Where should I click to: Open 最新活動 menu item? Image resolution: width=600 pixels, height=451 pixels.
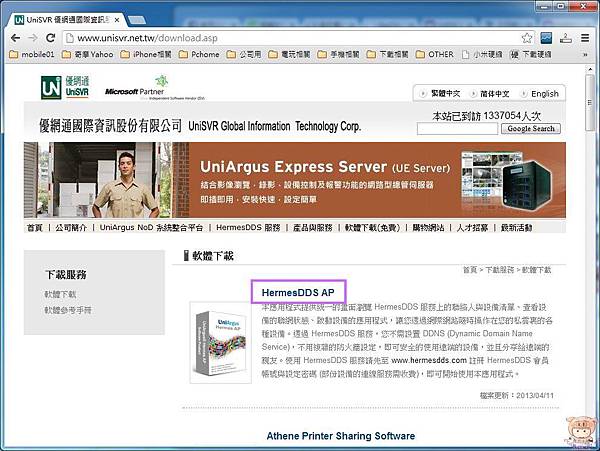point(517,228)
